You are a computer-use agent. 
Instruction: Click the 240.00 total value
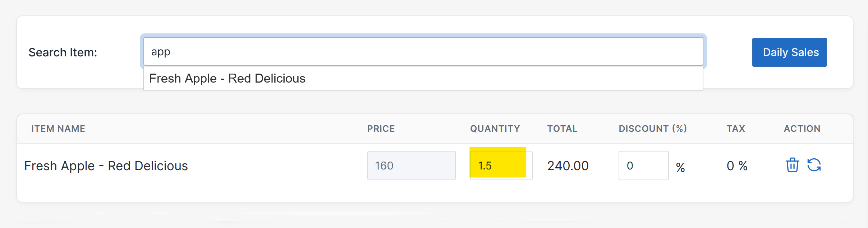pos(568,166)
